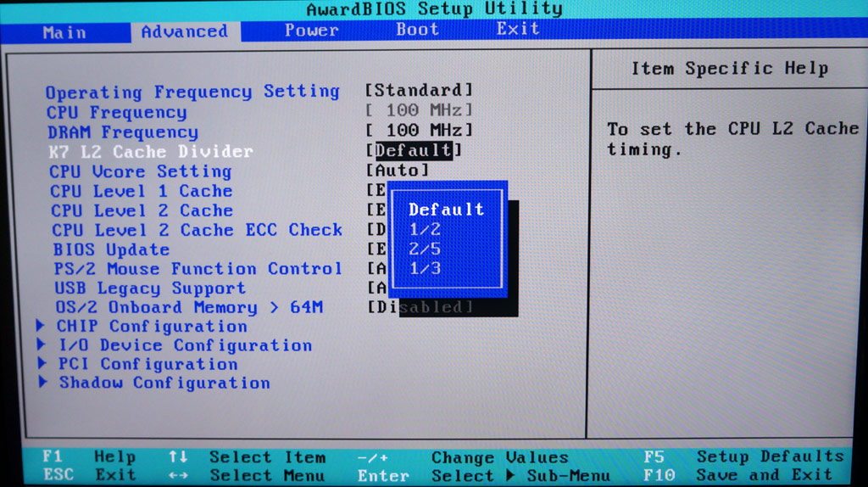Change the DRAM Frequency 100 MHz value
Screen dimensions: 868x487
(419, 130)
